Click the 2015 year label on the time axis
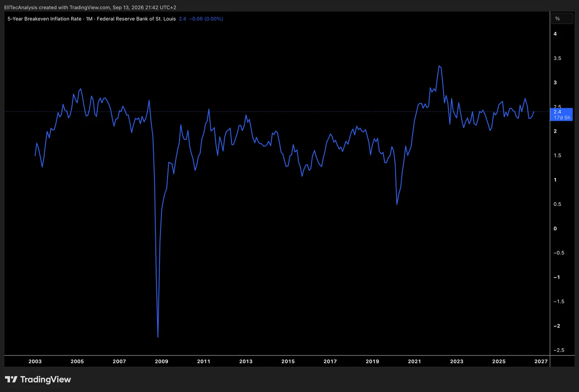 (x=288, y=361)
